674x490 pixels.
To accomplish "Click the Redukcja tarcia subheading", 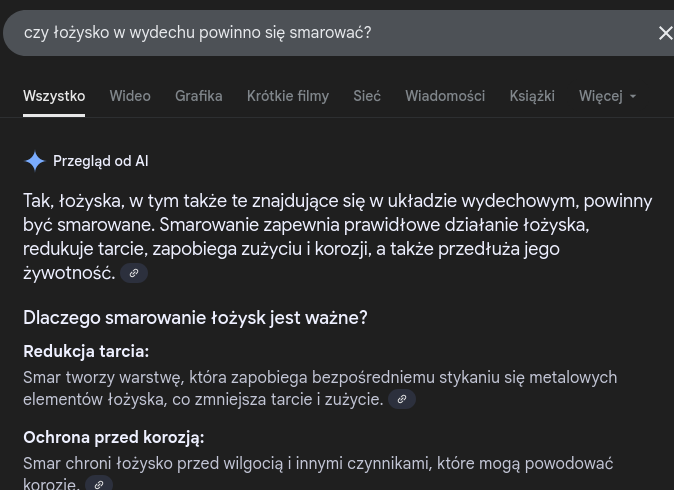I will point(86,351).
